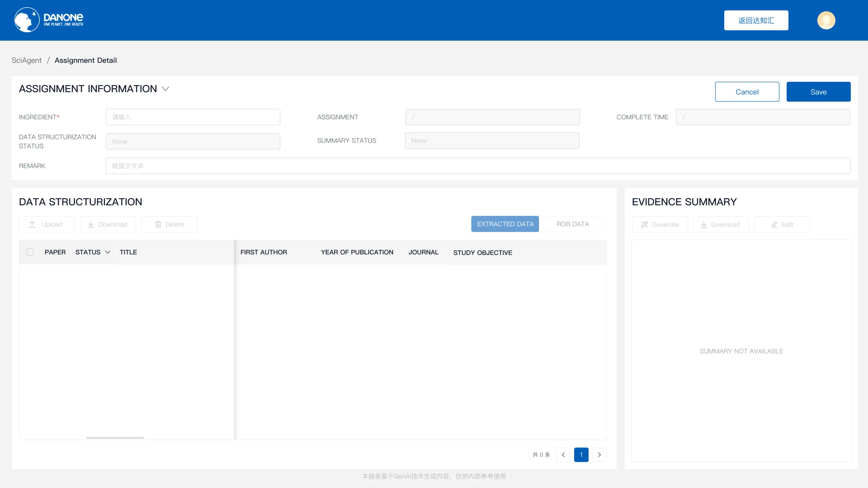Click the FIRST AUTHOR column header
Image resolution: width=868 pixels, height=488 pixels.
tap(263, 252)
